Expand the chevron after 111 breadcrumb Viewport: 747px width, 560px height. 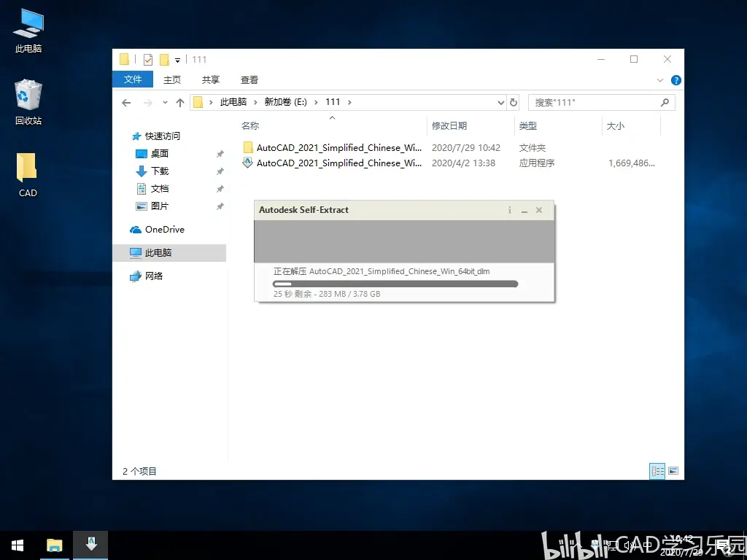(349, 102)
